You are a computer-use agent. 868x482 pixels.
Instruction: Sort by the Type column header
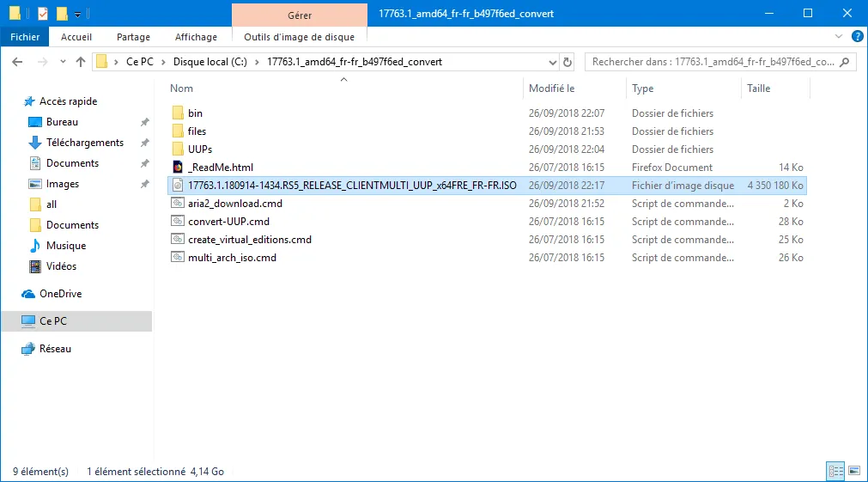click(x=643, y=88)
